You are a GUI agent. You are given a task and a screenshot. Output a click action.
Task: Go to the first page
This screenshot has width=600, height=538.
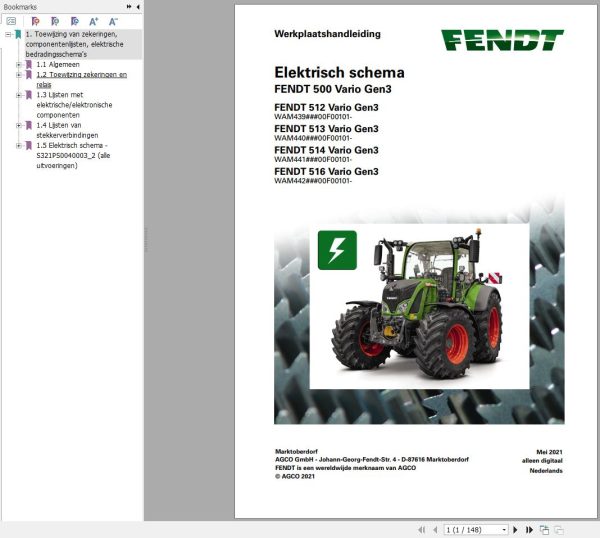tap(422, 530)
